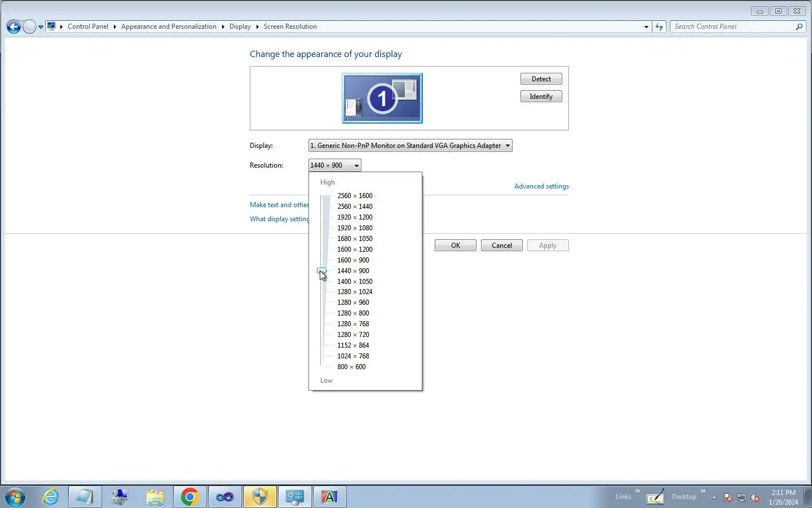Screen dimensions: 812x508
Task: Open the red letter A taskbar app
Action: pos(330,497)
